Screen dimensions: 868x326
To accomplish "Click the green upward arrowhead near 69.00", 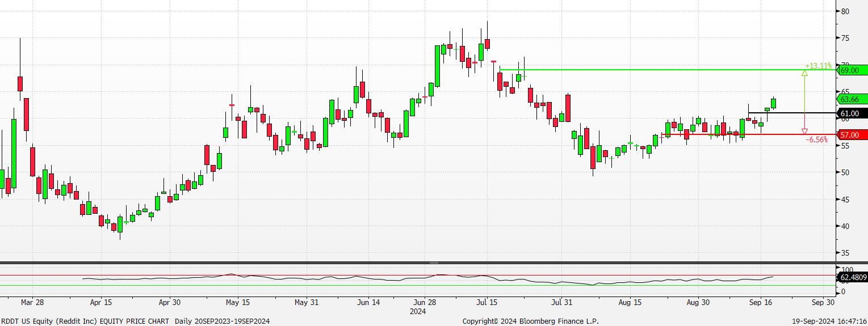I will pos(804,73).
